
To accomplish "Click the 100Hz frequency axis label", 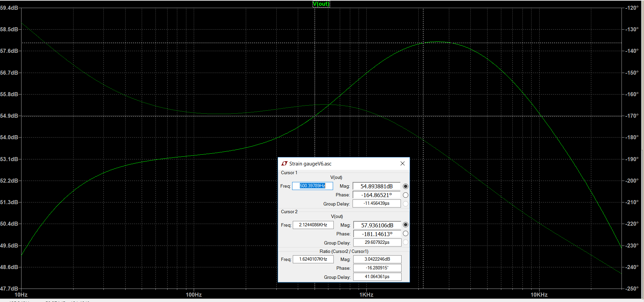I will click(194, 295).
